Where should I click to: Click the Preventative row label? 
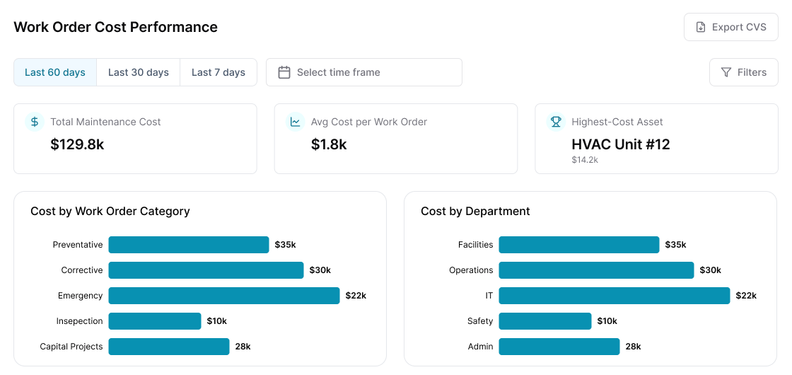(77, 245)
